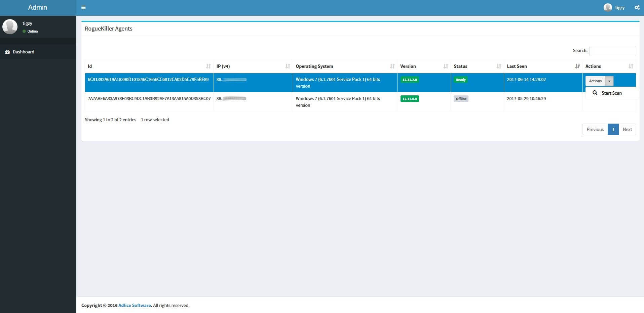Toggle sidebar with the hamburger menu icon

[83, 7]
